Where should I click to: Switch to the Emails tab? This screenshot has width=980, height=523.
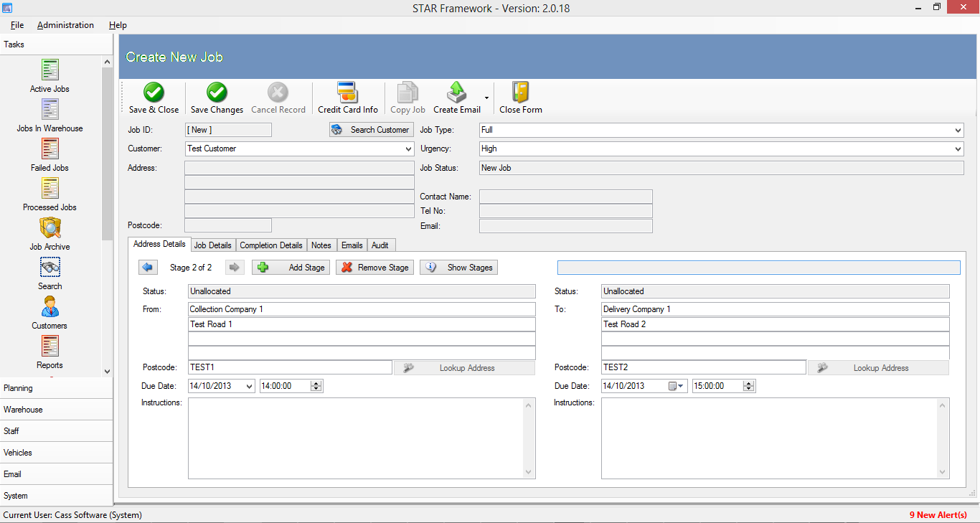click(352, 245)
